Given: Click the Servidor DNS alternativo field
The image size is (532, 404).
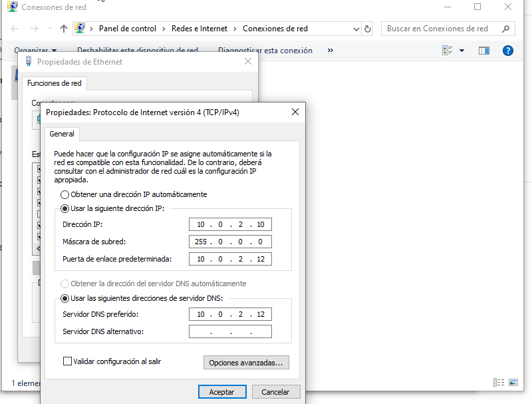Looking at the screenshot, I should [x=230, y=331].
